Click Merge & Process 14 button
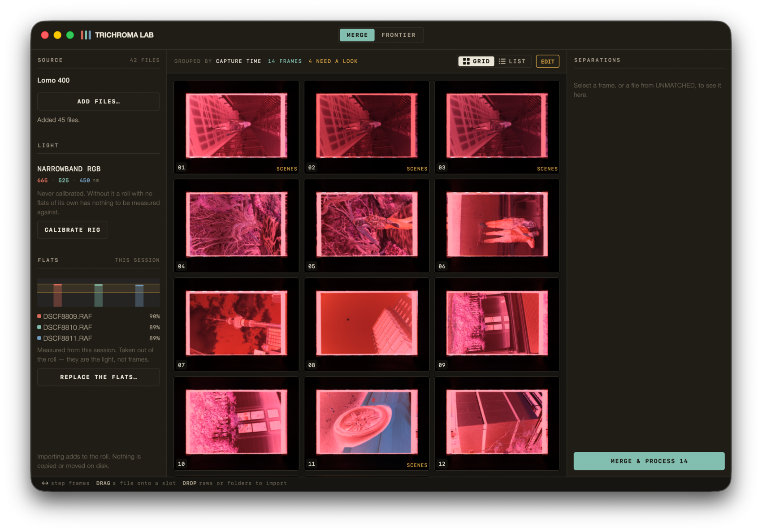The width and height of the screenshot is (762, 532). [649, 461]
